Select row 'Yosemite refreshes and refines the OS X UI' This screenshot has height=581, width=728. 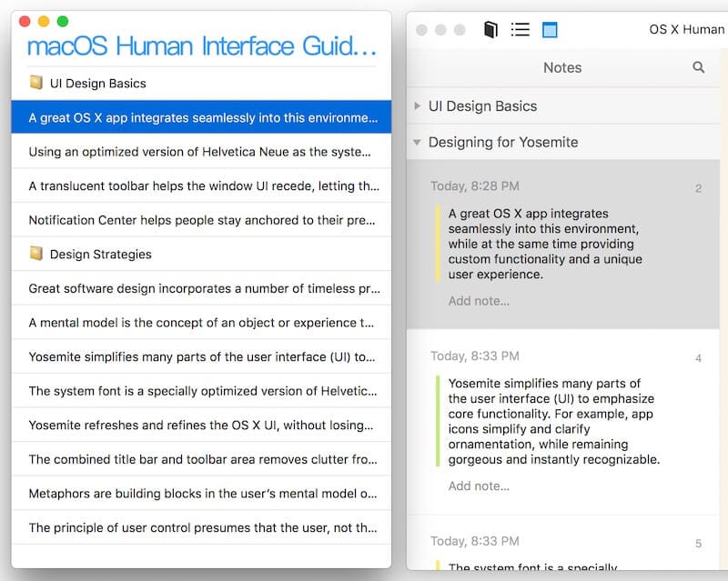coord(201,426)
